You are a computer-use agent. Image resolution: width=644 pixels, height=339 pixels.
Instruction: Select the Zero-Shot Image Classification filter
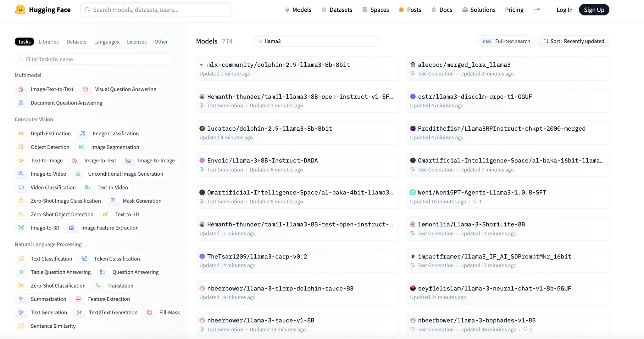[59, 201]
